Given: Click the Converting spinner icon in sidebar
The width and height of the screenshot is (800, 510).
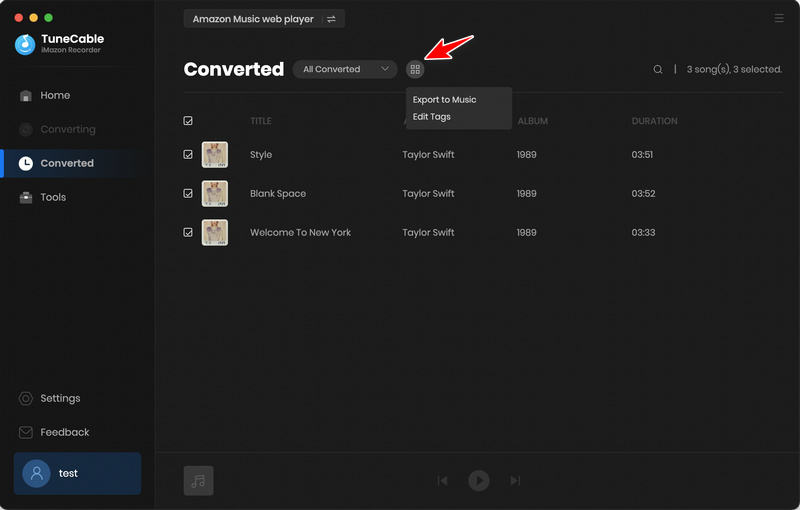Looking at the screenshot, I should coord(26,130).
